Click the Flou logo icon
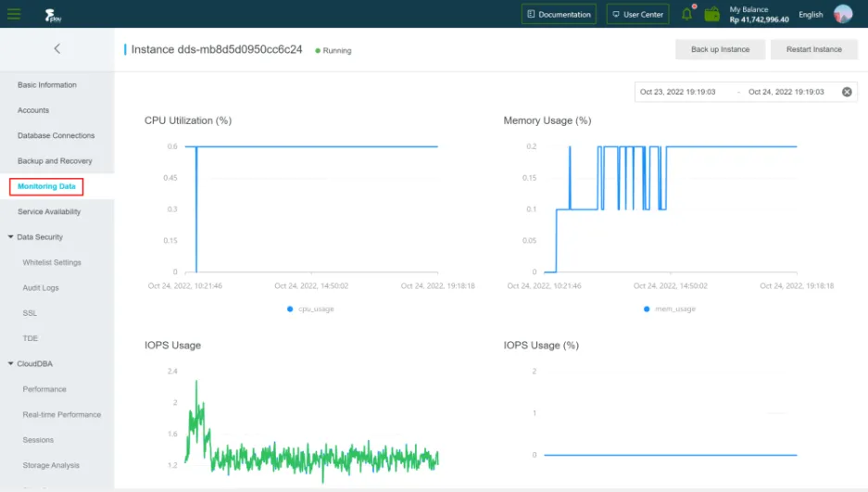Viewport: 868px width, 492px height. (x=53, y=15)
